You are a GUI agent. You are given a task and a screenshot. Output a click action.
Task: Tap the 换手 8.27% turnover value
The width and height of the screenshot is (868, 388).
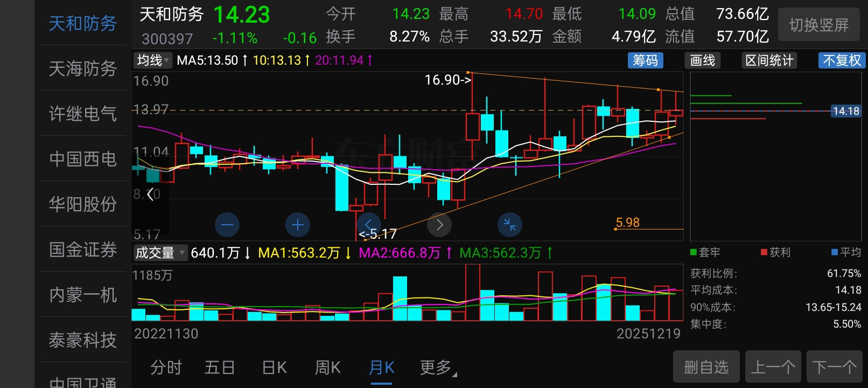[409, 37]
